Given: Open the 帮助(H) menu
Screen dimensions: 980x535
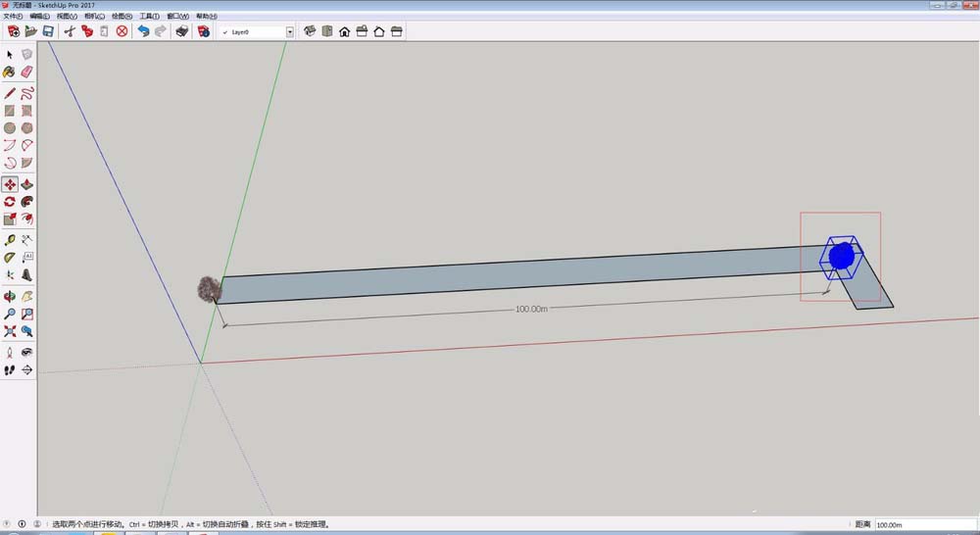Looking at the screenshot, I should click(207, 17).
